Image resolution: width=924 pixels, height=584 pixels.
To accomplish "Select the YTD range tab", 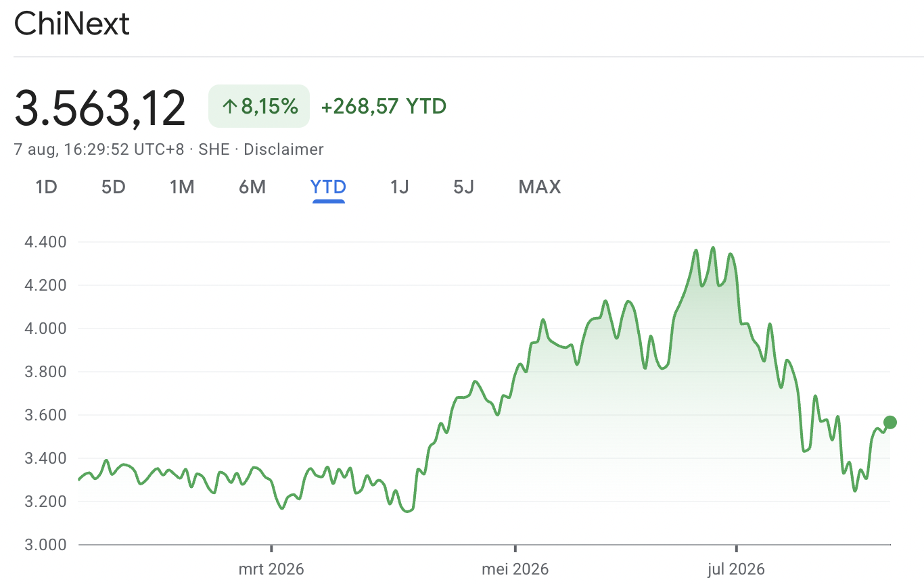I will click(x=329, y=187).
